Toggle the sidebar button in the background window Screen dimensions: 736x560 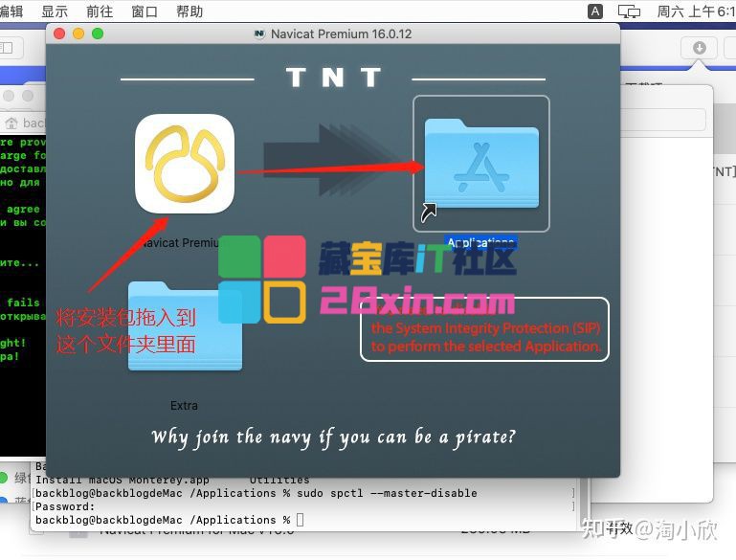[8, 48]
